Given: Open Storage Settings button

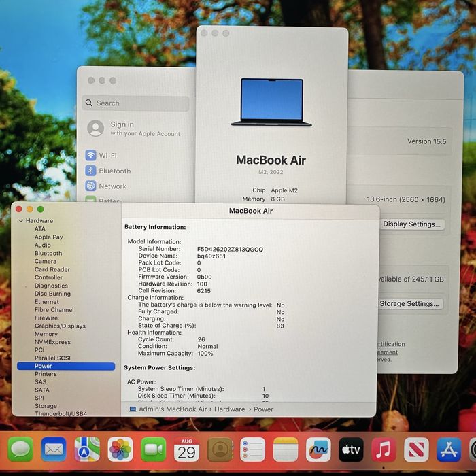Looking at the screenshot, I should click(409, 303).
